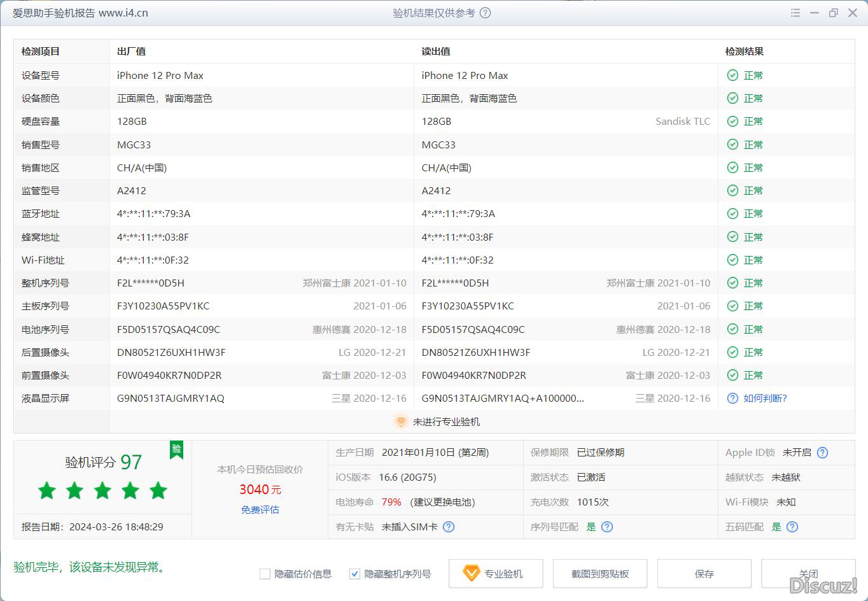Click the green check icon in 硬盘容量 row

click(x=732, y=121)
